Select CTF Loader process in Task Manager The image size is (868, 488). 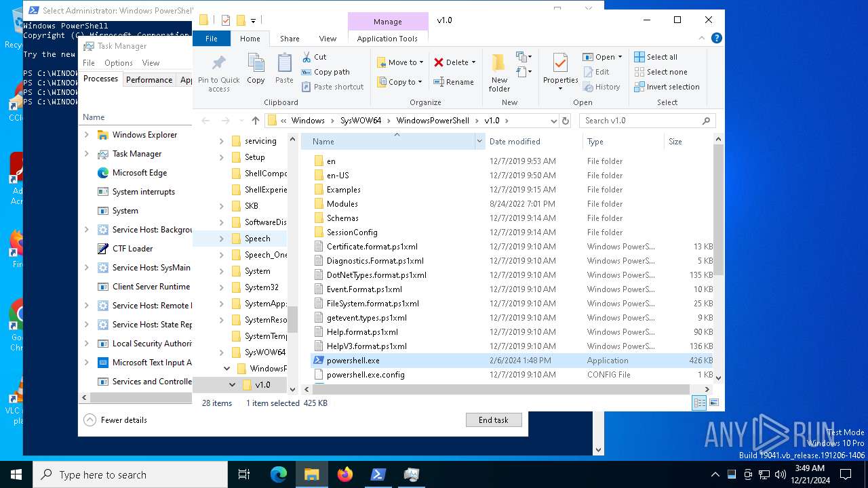click(x=132, y=249)
